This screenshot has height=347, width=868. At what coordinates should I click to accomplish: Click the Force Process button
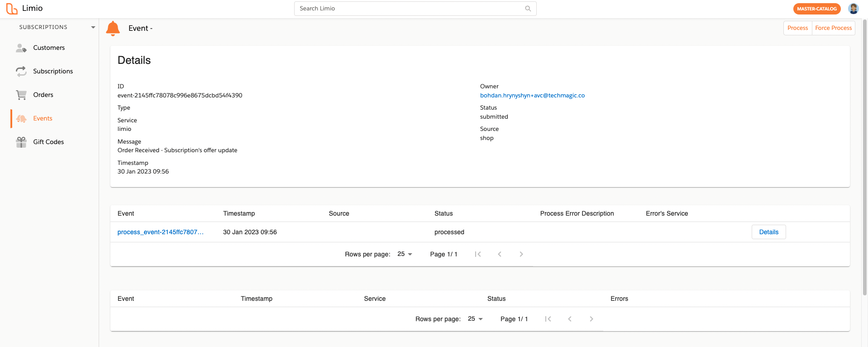point(834,28)
